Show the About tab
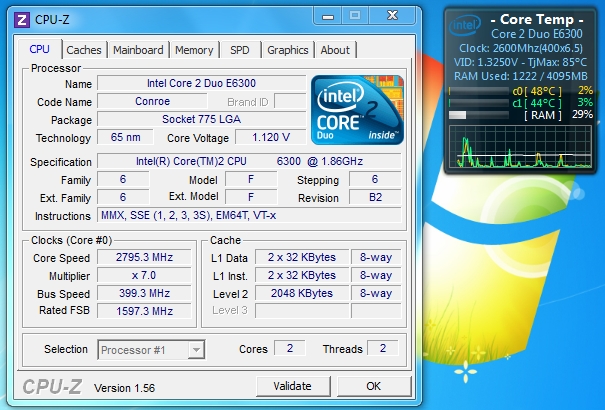Screen dimensions: 605x410 point(335,50)
